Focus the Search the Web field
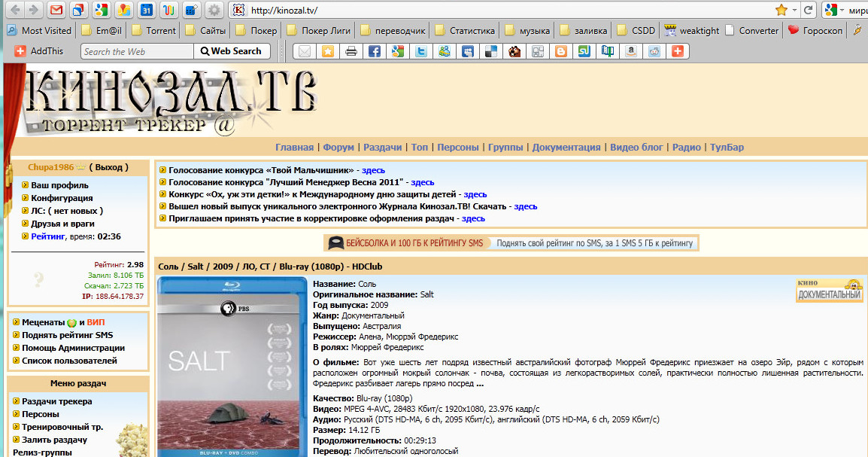 click(x=137, y=51)
